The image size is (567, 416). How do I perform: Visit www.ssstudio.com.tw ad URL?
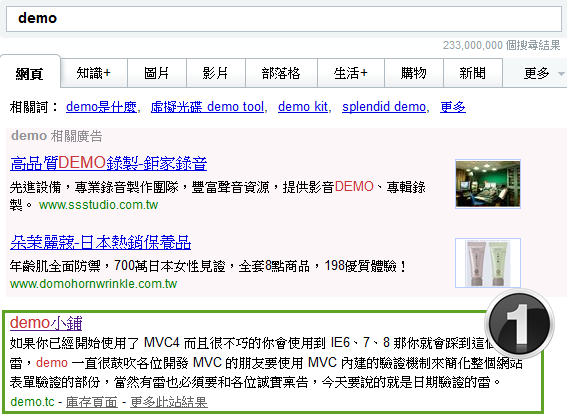click(x=98, y=205)
